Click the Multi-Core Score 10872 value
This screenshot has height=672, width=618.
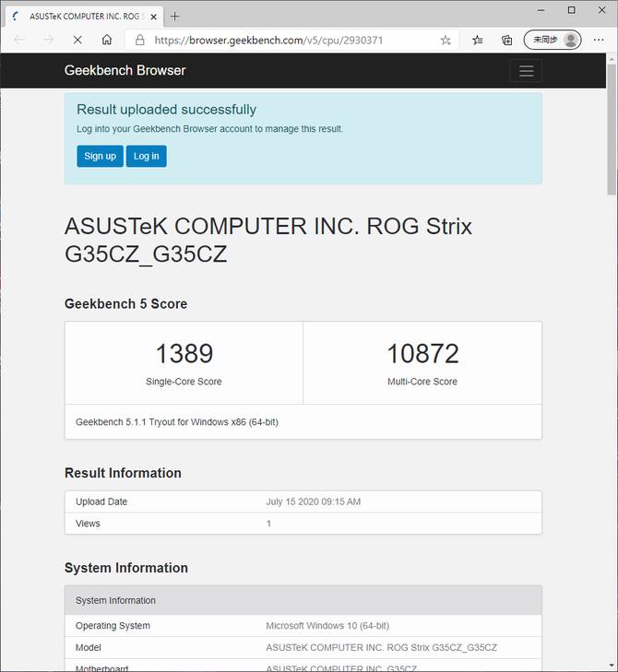[x=422, y=353]
